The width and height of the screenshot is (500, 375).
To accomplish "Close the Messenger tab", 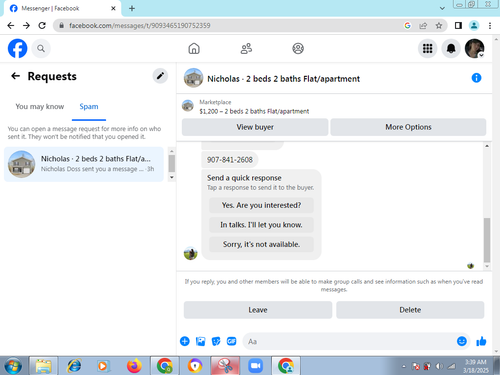I will (x=113, y=8).
